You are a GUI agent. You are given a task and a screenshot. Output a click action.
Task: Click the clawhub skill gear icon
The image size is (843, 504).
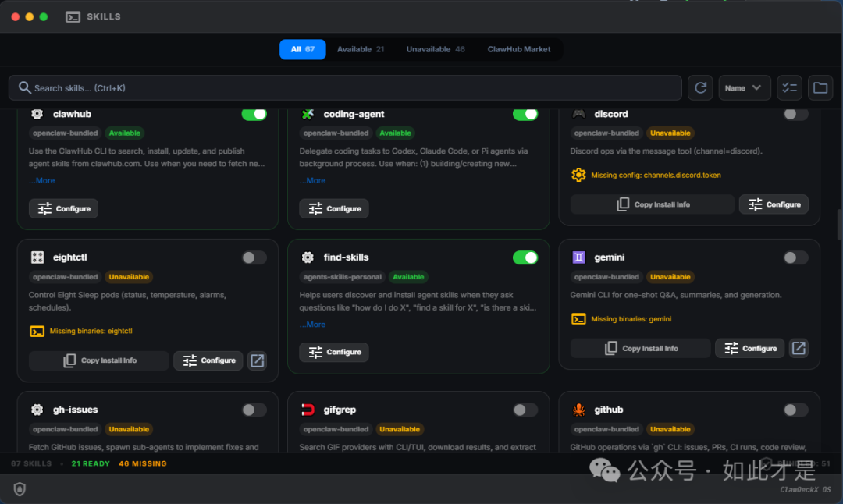(37, 114)
